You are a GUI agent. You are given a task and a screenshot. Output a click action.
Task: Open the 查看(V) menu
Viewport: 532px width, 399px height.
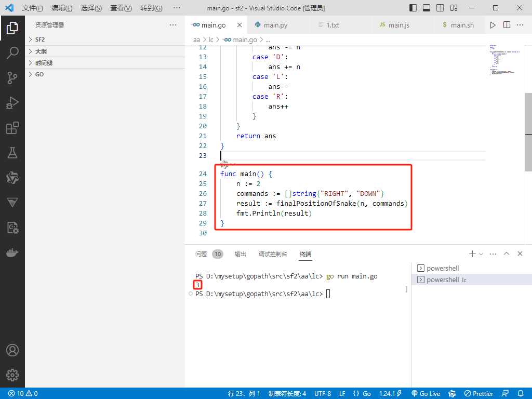(x=121, y=8)
